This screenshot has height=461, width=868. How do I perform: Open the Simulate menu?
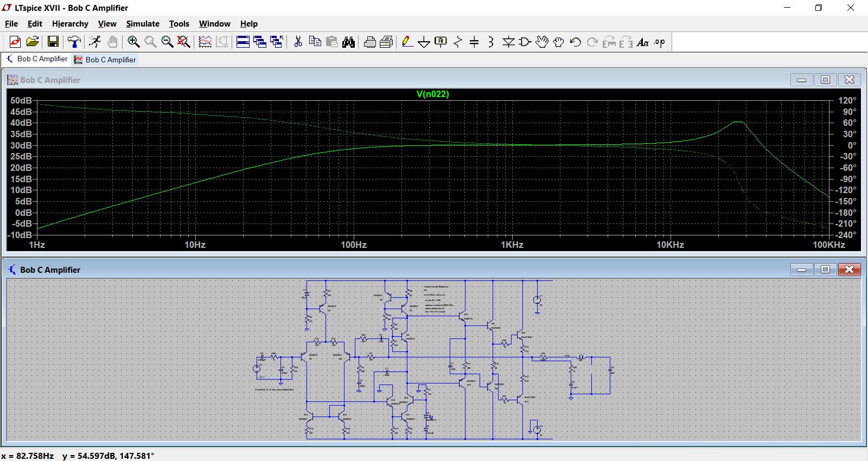click(x=143, y=24)
